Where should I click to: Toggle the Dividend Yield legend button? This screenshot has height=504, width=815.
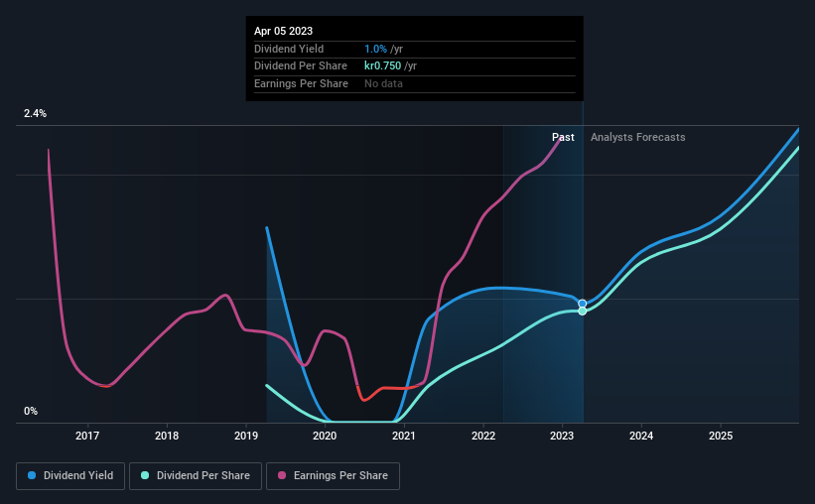click(x=70, y=476)
